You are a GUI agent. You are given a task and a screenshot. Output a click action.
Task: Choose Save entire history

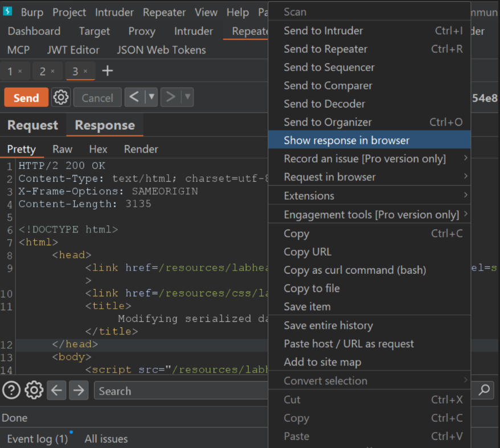point(369,325)
